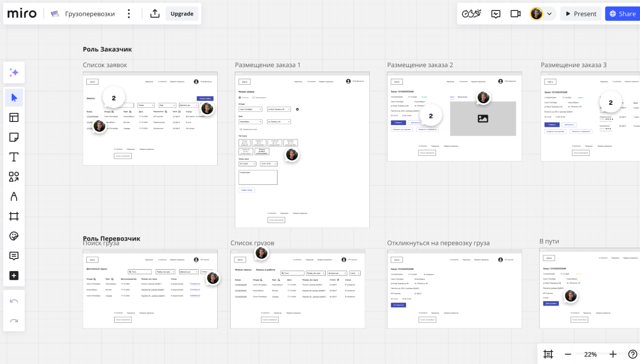The width and height of the screenshot is (640, 364).
Task: Click the Upgrade button
Action: click(x=182, y=14)
